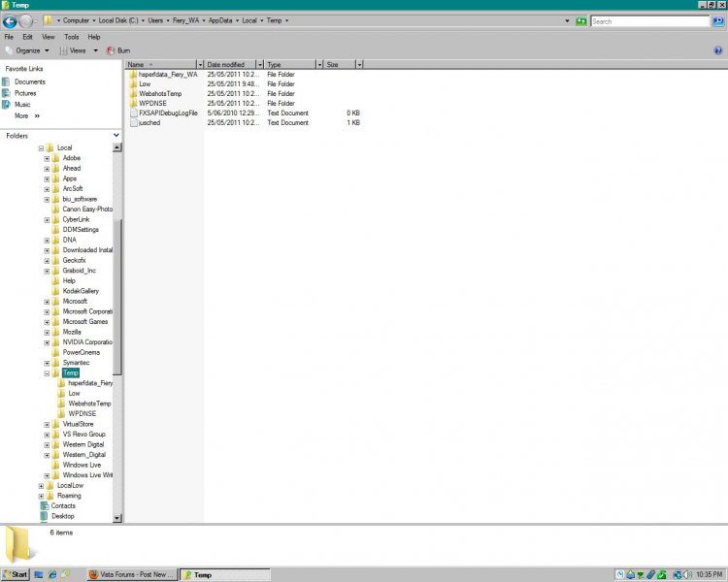
Task: Open the Tools menu
Action: tap(72, 37)
